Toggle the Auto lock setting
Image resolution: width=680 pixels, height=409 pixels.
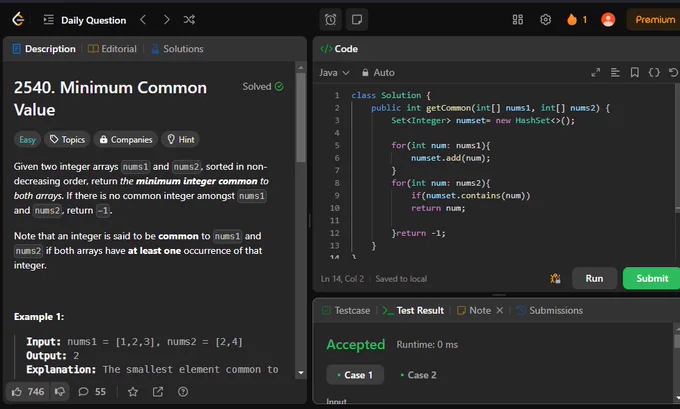click(x=378, y=72)
